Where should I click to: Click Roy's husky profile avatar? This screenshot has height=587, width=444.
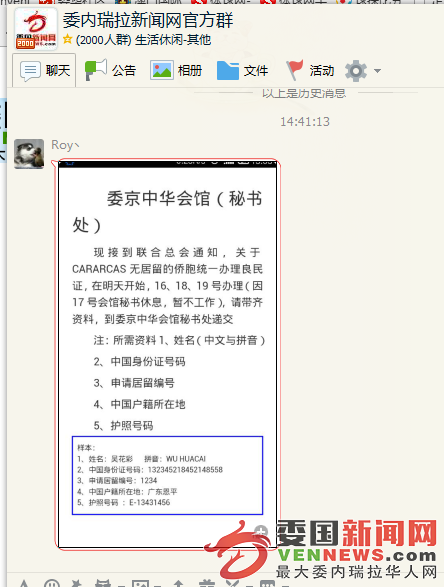[x=29, y=154]
